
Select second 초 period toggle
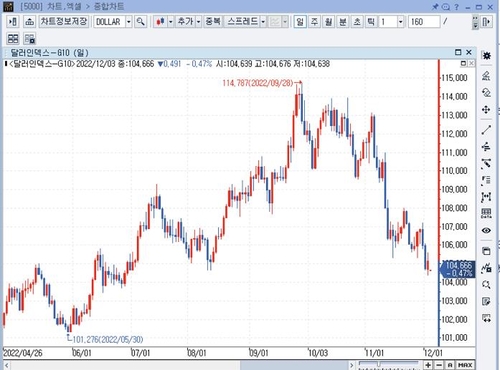tap(357, 22)
